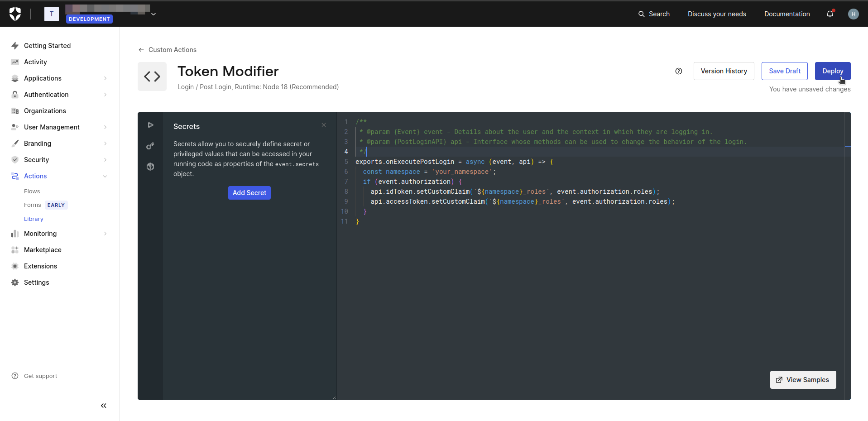Viewport: 868px width, 421px height.
Task: Go to Getting Started
Action: coord(47,46)
